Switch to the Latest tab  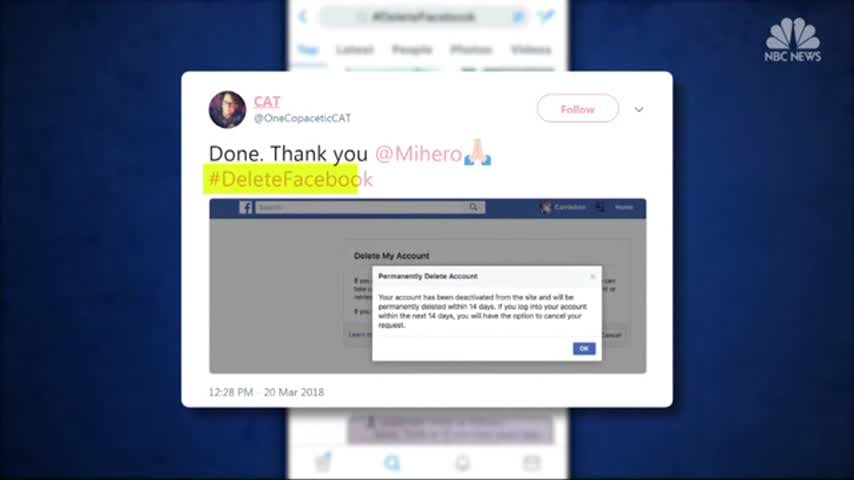pyautogui.click(x=355, y=50)
